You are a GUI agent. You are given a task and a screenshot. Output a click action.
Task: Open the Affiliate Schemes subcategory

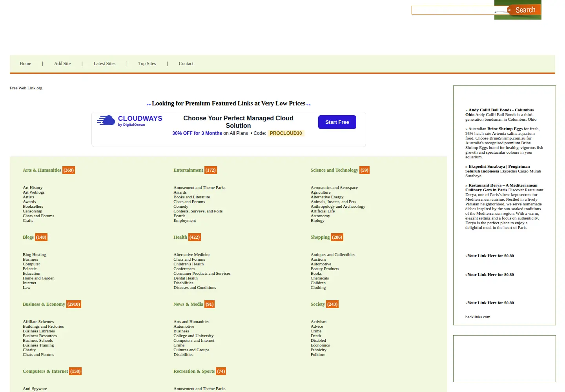38,322
